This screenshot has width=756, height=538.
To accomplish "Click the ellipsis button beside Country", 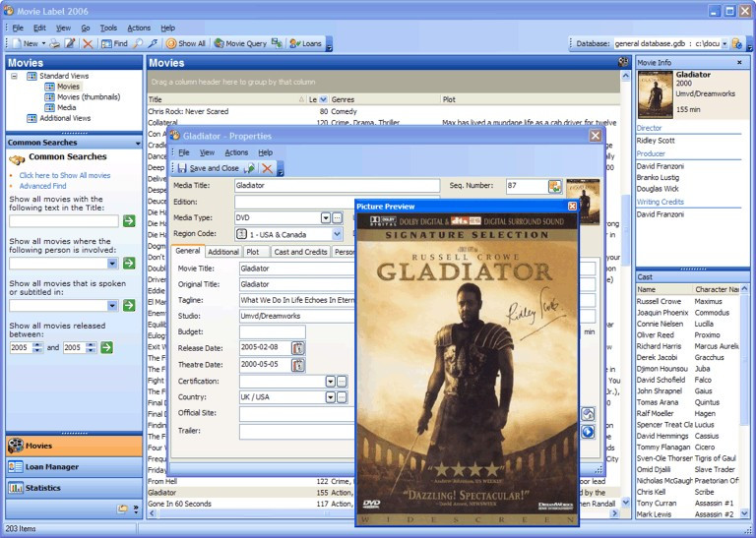I will pyautogui.click(x=342, y=397).
